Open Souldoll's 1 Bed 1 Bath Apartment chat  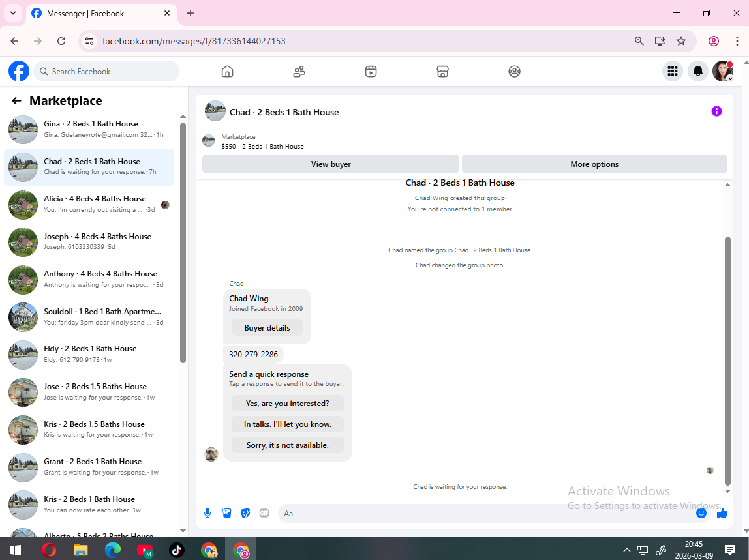[x=89, y=317]
